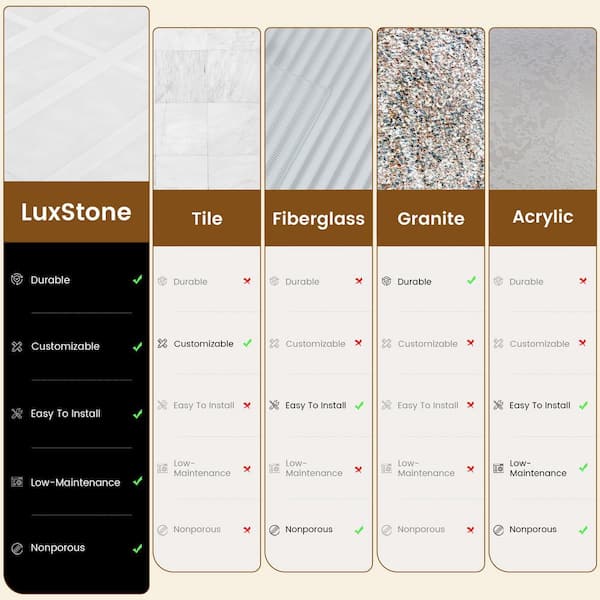This screenshot has height=600, width=600.
Task: Click the Durable shield icon under LuxStone
Action: [x=16, y=280]
